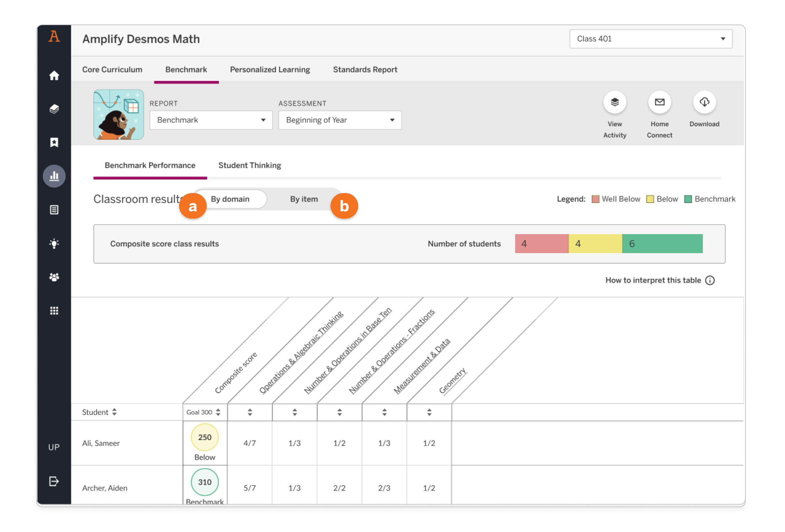The image size is (785, 532).
Task: Open the Beginning of Year assessment dropdown
Action: (339, 120)
